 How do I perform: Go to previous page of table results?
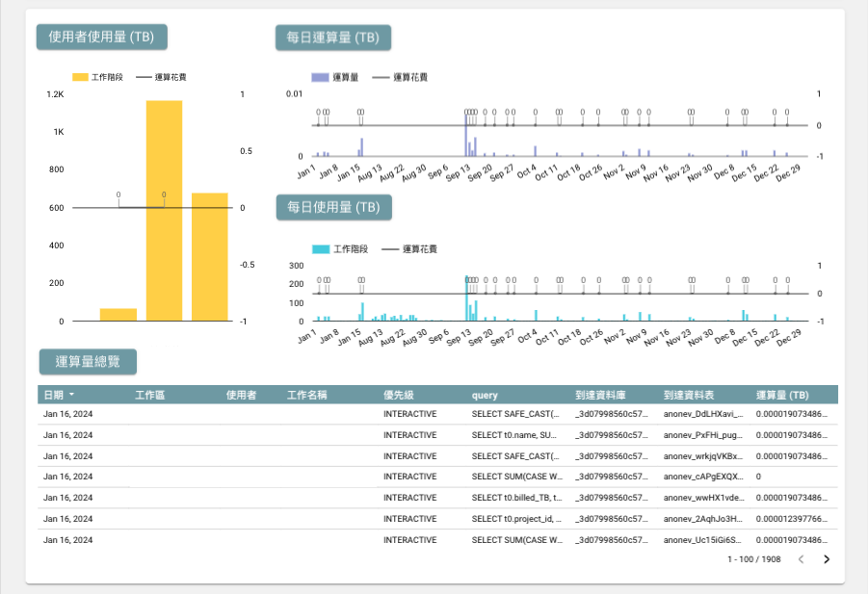pyautogui.click(x=801, y=559)
